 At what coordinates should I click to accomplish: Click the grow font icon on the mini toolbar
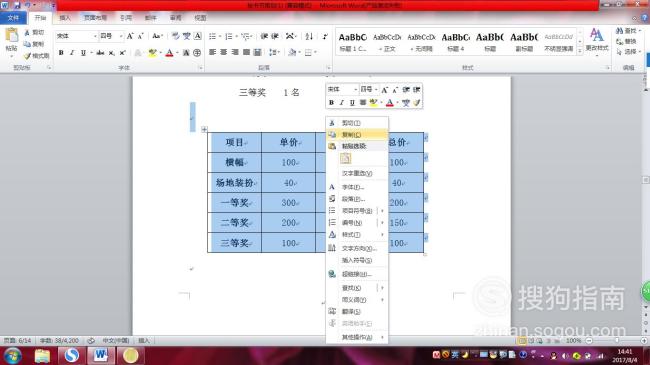[384, 90]
